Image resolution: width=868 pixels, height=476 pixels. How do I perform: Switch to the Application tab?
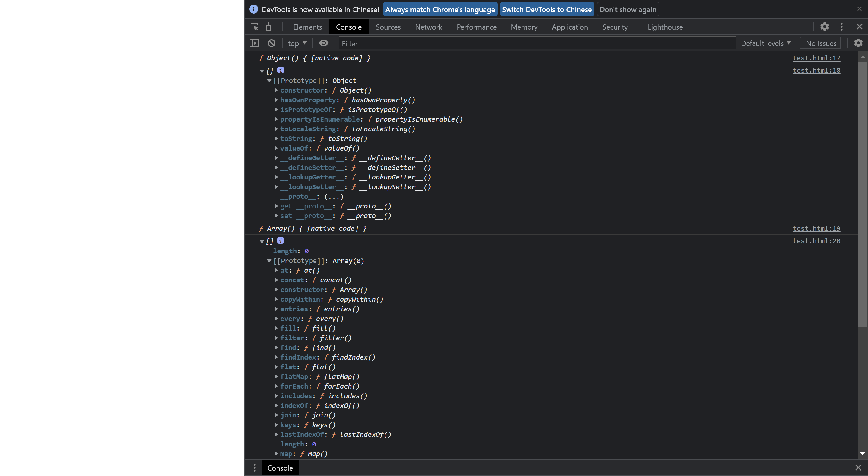(569, 27)
